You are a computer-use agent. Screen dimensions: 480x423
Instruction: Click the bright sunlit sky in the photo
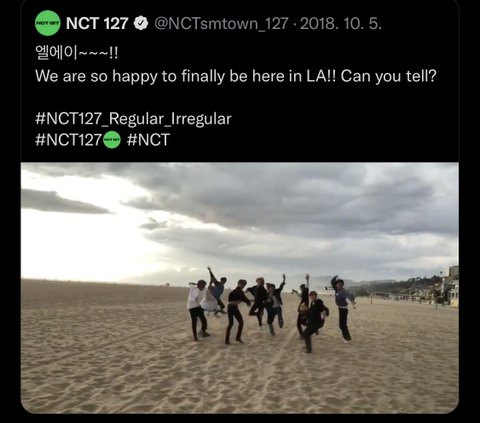coord(77,247)
